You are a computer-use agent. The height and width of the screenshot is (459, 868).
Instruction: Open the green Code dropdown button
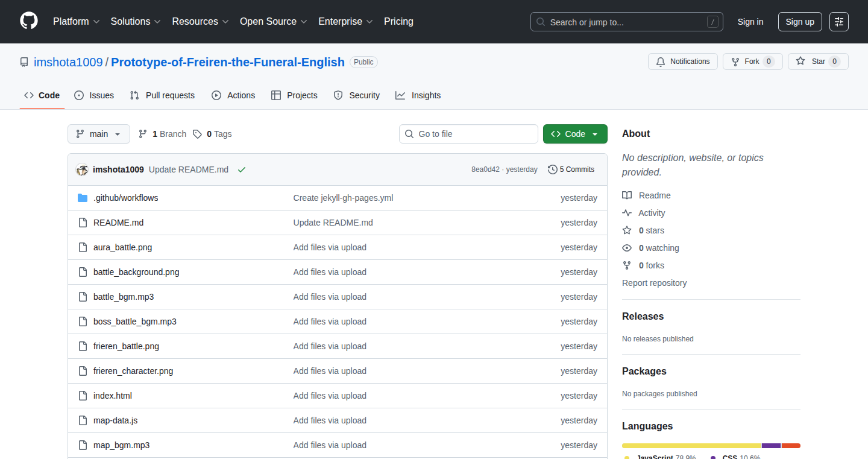tap(575, 134)
